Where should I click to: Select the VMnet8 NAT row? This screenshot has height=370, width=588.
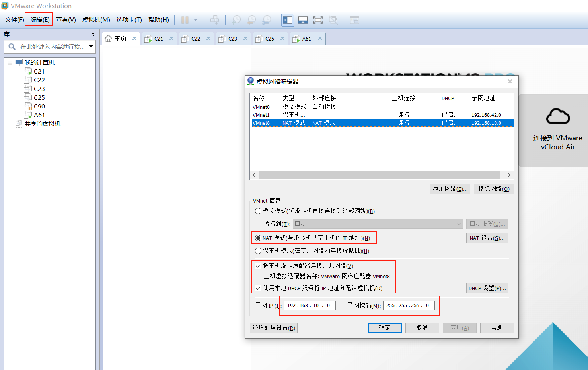(x=382, y=123)
